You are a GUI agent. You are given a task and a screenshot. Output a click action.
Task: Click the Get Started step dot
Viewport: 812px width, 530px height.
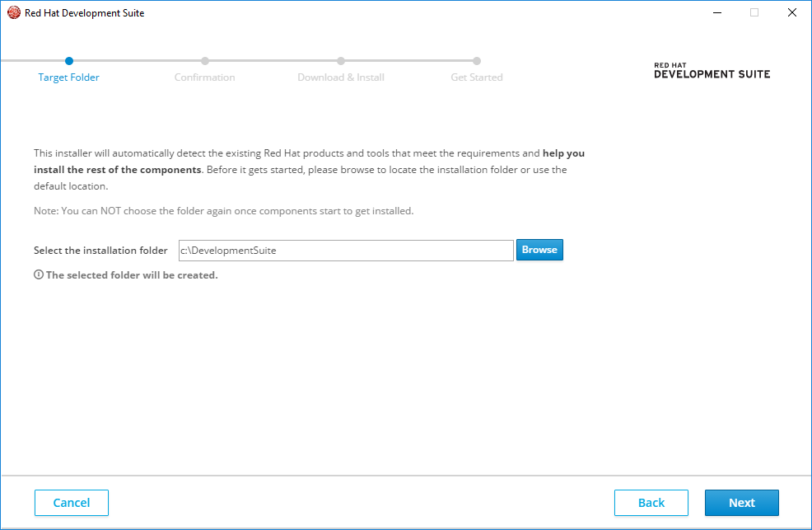coord(477,60)
